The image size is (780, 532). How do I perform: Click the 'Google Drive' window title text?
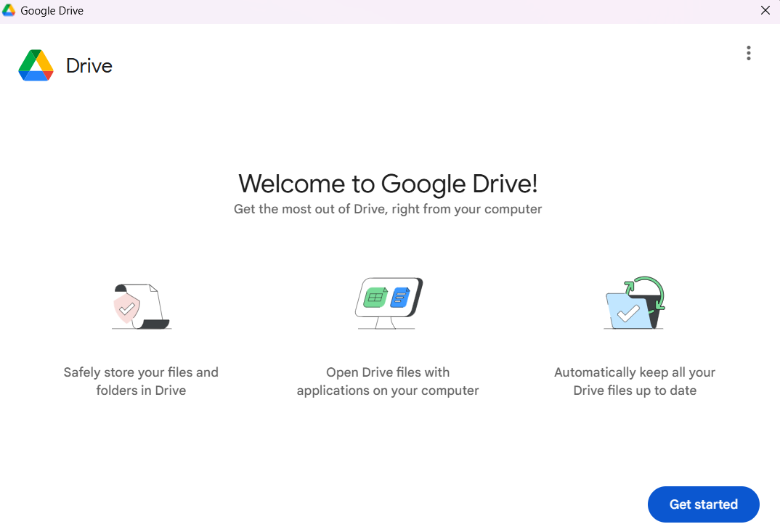[52, 10]
